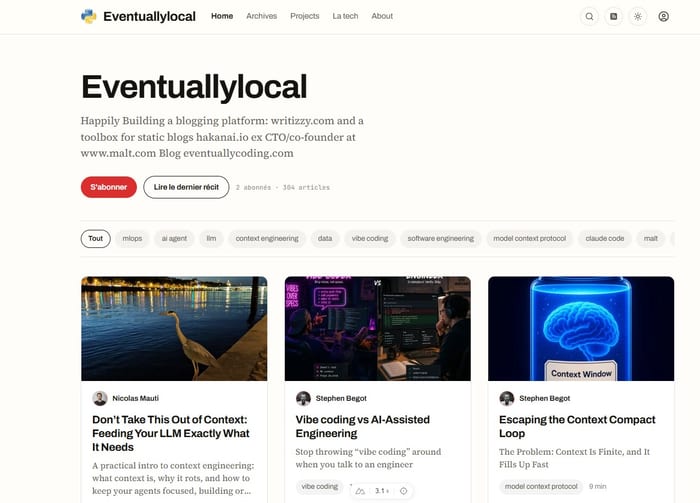Image resolution: width=700 pixels, height=503 pixels.
Task: Click the large Eventuallylocal page heading
Action: point(194,87)
